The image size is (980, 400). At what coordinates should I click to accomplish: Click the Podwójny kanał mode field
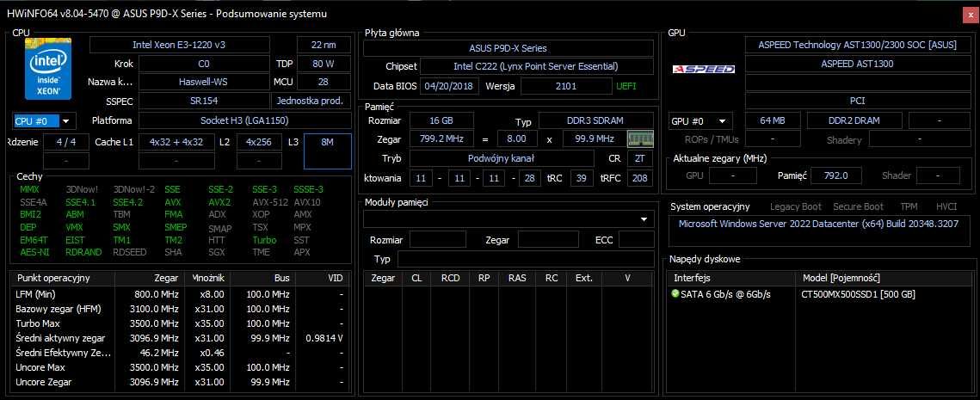(502, 159)
